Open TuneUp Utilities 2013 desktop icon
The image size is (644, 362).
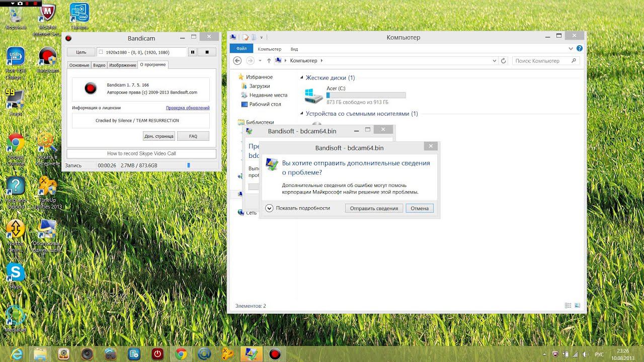47,194
